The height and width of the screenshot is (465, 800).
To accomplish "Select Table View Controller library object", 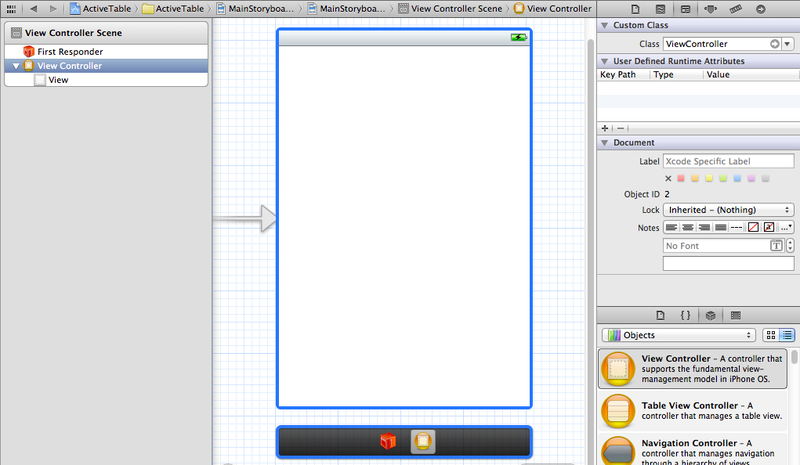I will (x=692, y=411).
